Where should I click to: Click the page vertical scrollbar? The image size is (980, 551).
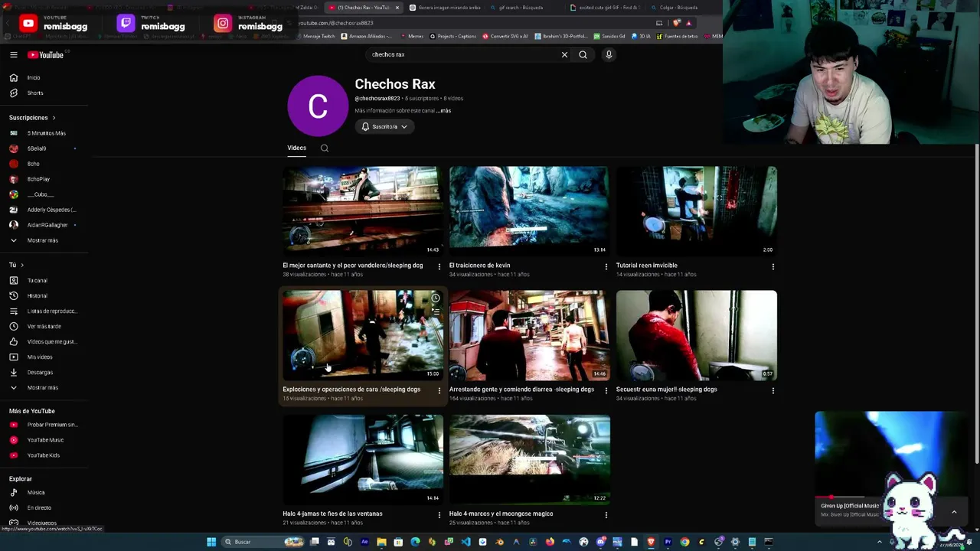pyautogui.click(x=976, y=302)
